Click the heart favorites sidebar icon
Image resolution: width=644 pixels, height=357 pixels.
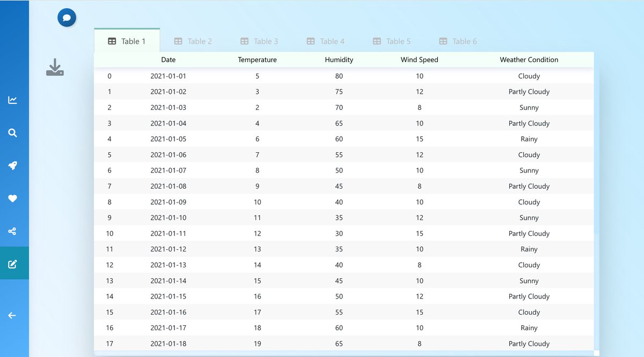point(12,198)
